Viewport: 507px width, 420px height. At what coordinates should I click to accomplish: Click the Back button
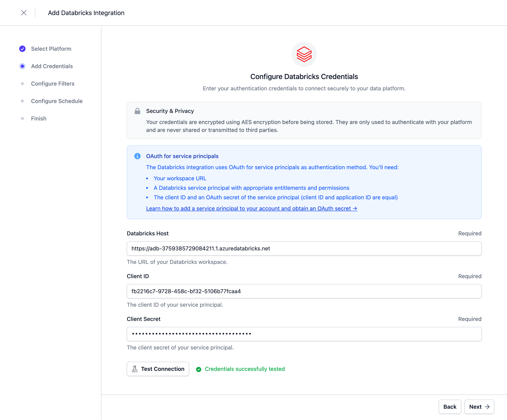point(450,407)
